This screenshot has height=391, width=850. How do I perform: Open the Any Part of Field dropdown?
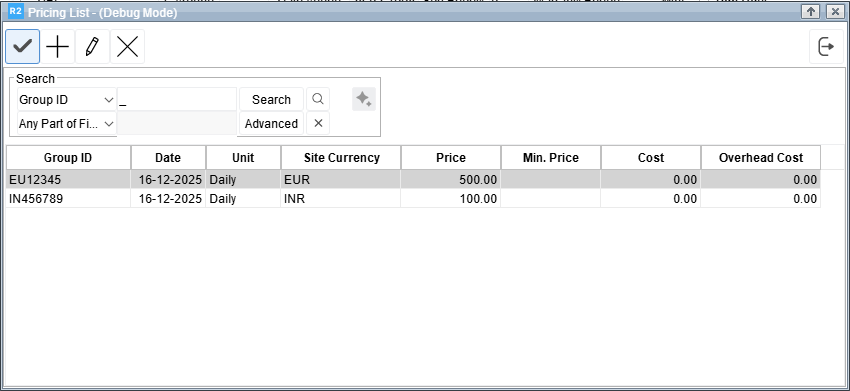click(x=67, y=124)
